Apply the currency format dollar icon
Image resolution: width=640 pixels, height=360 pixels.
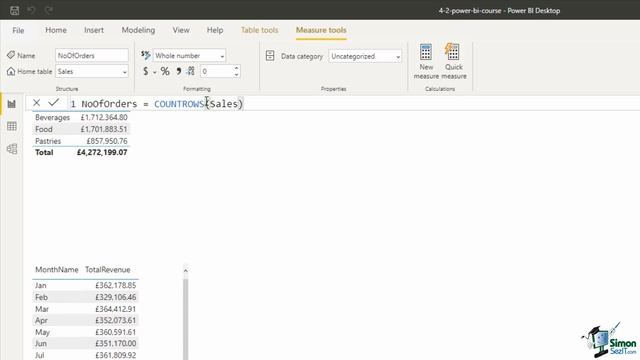[x=146, y=71]
